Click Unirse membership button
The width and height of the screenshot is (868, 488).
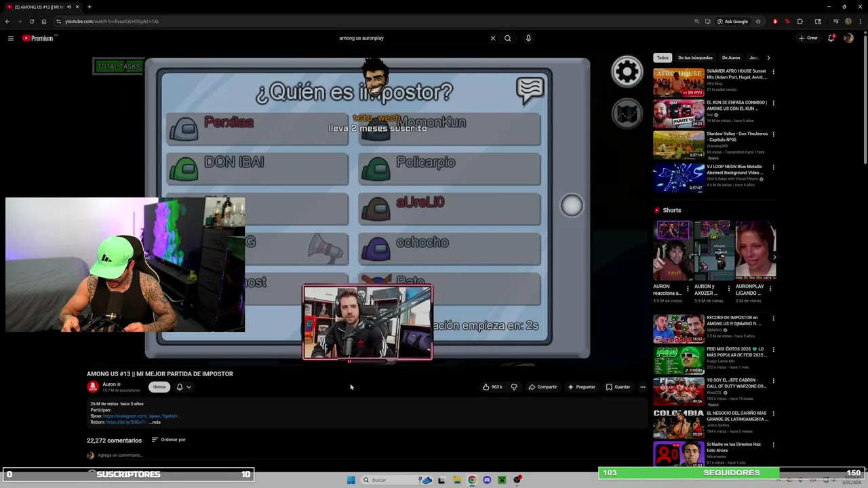point(159,387)
